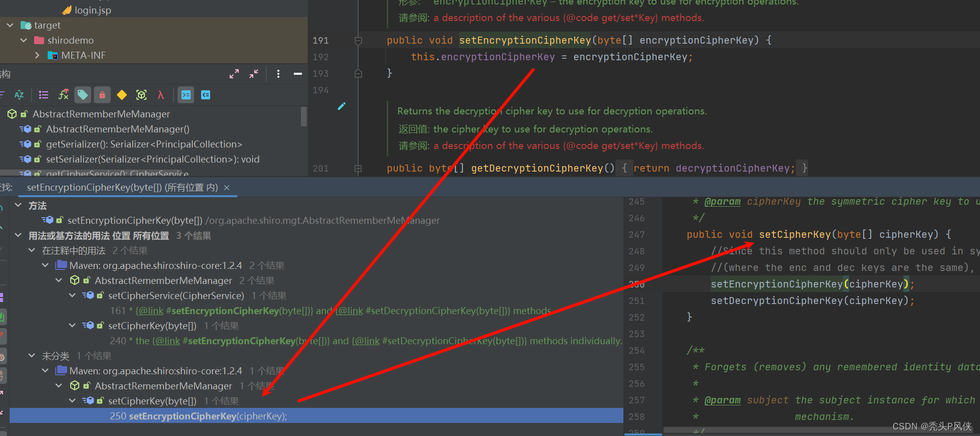Click @param tag on preview line 245
980x436 pixels.
click(x=722, y=201)
